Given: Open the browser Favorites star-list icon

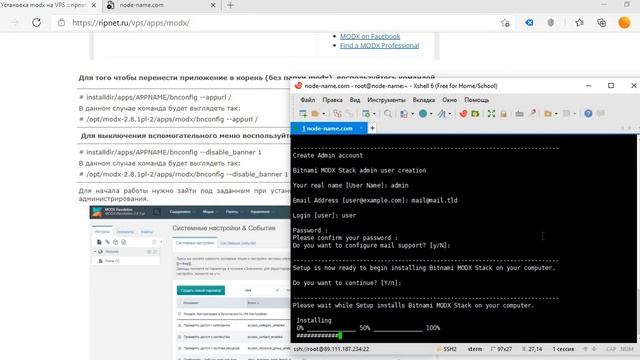Looking at the screenshot, I should tap(579, 22).
